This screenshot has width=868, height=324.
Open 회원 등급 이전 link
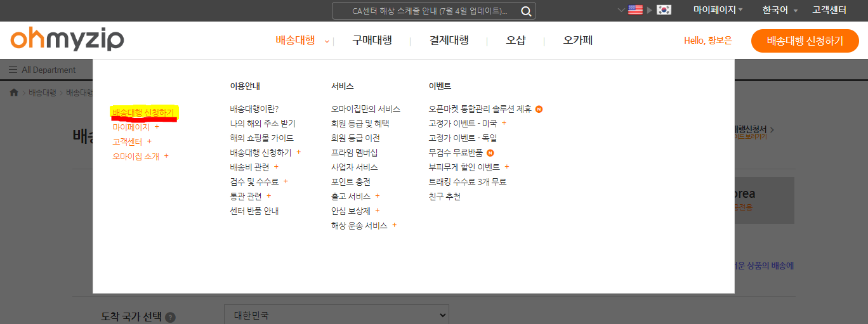point(355,138)
